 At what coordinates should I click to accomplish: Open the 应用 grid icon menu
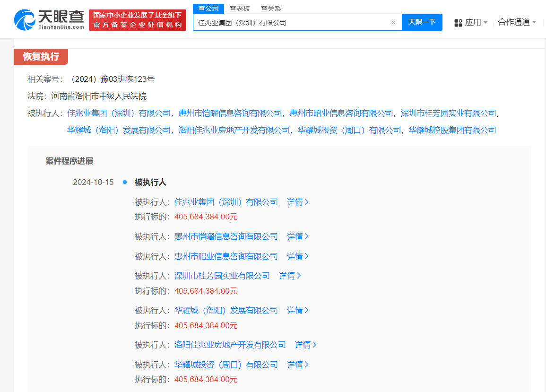[x=458, y=23]
